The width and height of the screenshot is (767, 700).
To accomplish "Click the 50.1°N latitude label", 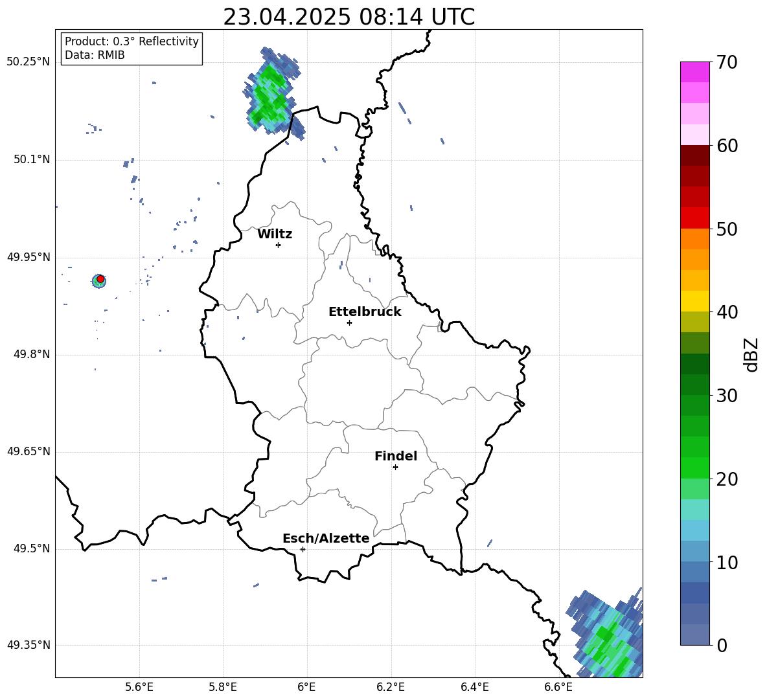I will 32,159.
